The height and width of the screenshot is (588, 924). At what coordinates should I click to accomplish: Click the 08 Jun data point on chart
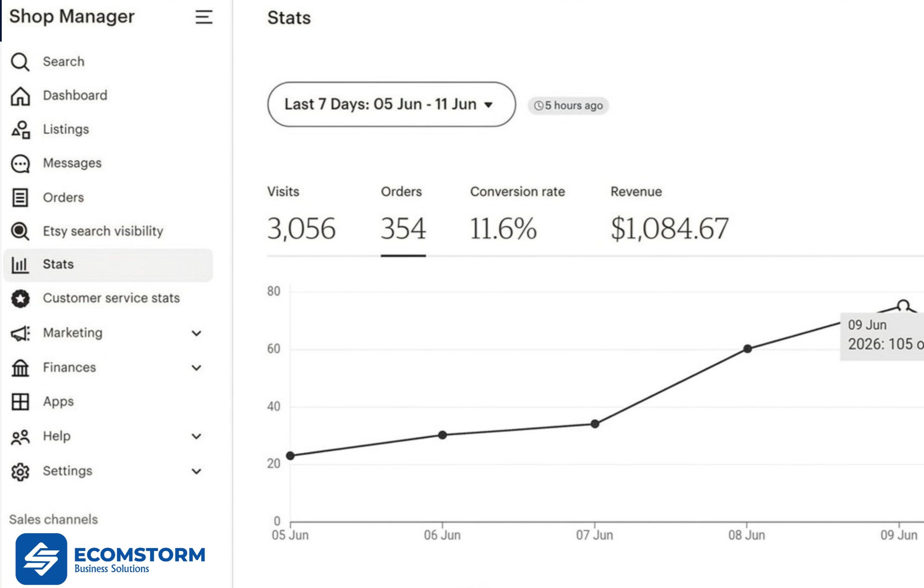pos(747,349)
